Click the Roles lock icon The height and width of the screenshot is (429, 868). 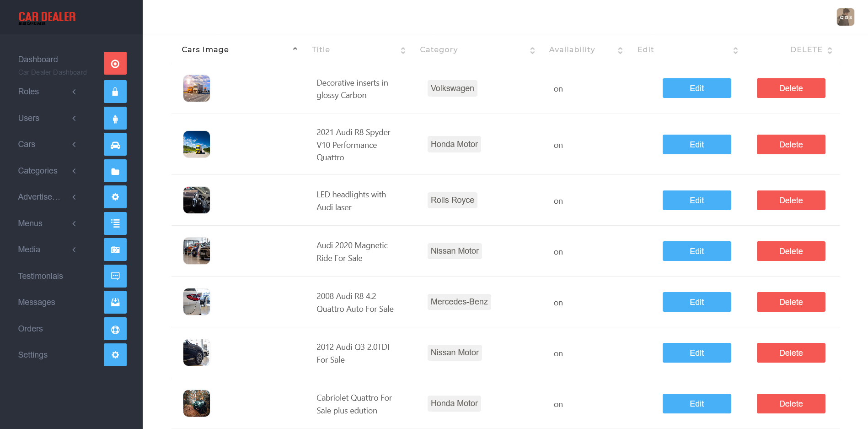click(x=115, y=92)
